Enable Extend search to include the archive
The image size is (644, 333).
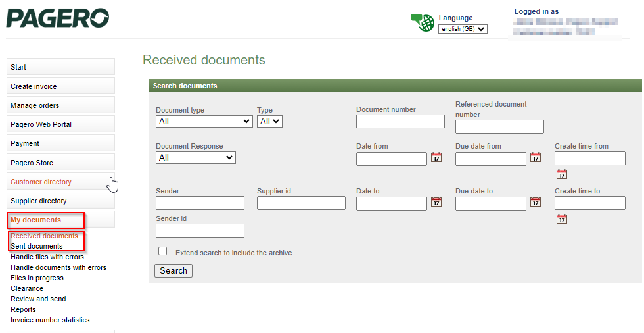pos(163,251)
